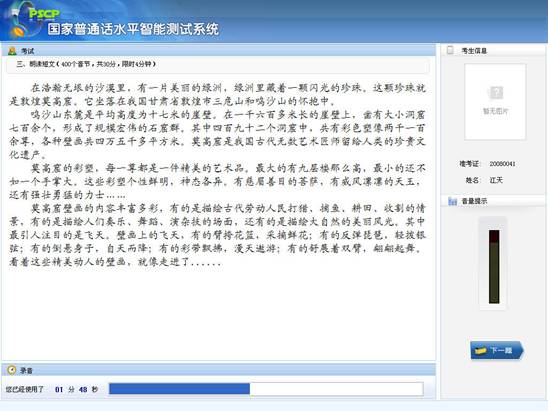Click the folder icon on 下一题 button
The height and width of the screenshot is (411, 548).
click(x=481, y=351)
